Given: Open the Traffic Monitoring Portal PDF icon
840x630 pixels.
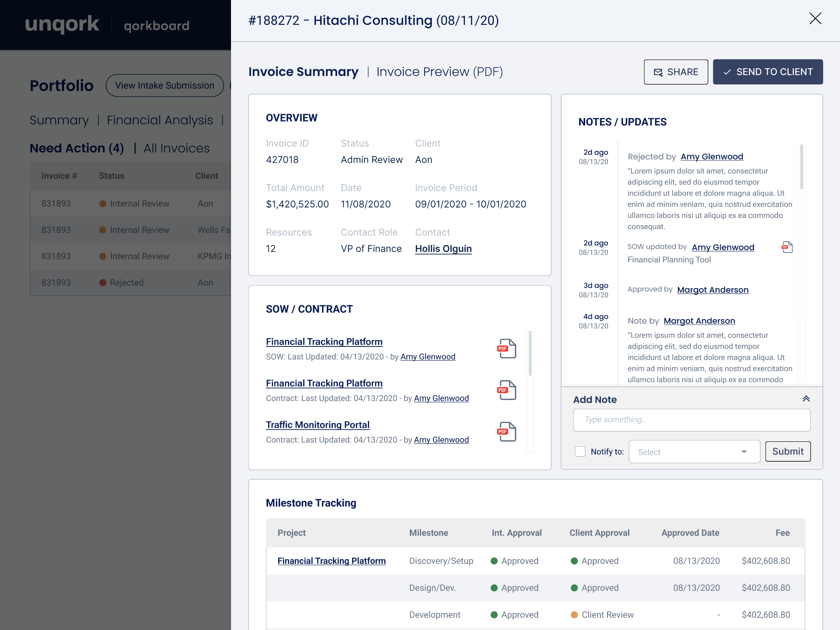Looking at the screenshot, I should click(x=506, y=432).
